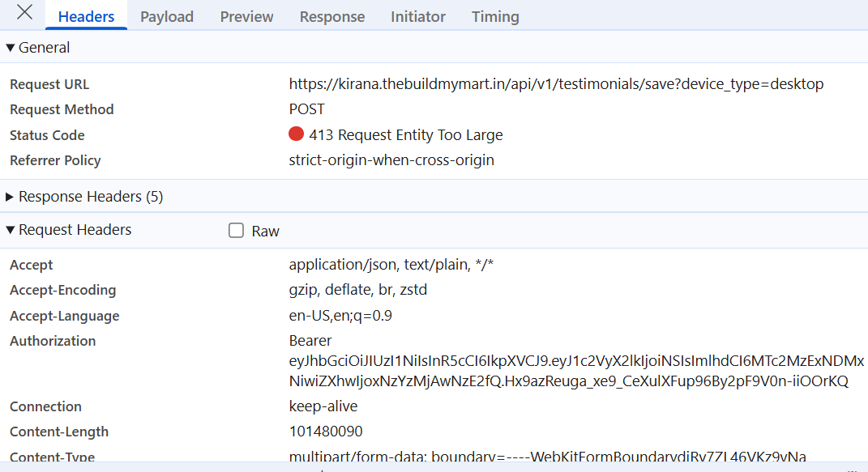Click the Referrer Policy label
This screenshot has height=472, width=868.
55,161
